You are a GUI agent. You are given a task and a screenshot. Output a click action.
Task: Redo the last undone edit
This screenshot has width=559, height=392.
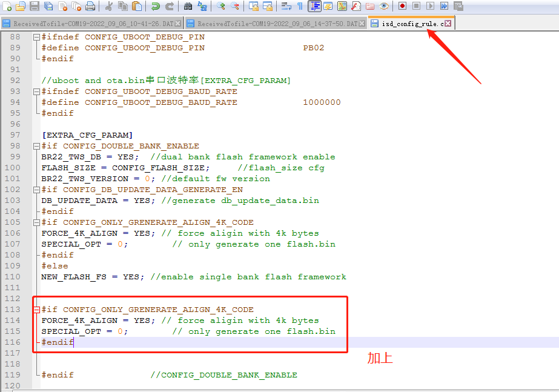[x=170, y=5]
